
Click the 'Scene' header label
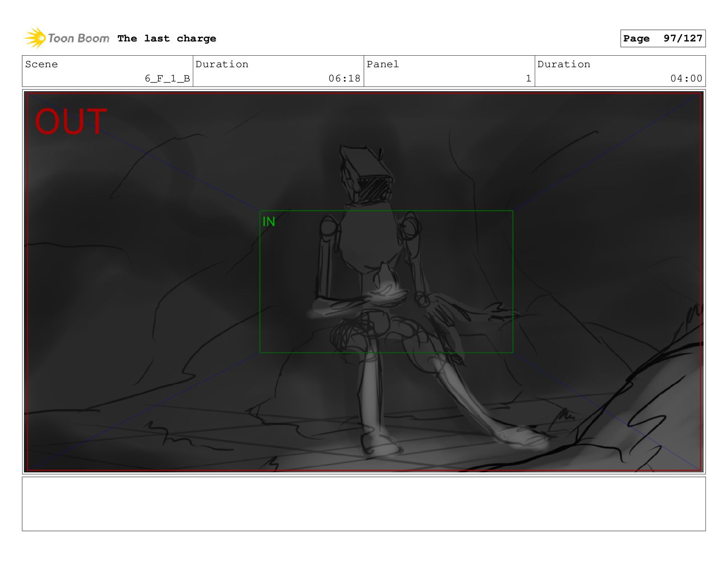tap(41, 64)
